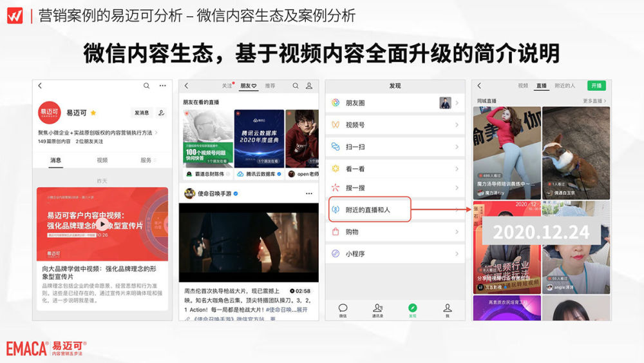Viewport: 644px width, 363px height.
Task: Go back from the 朋友 video feed screen
Action: coord(186,86)
